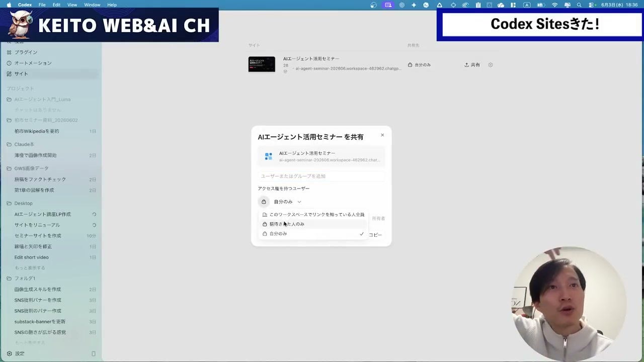Screen dimensions: 644x362
Task: Choose 自分のみ option in the access menu
Action: (313, 234)
